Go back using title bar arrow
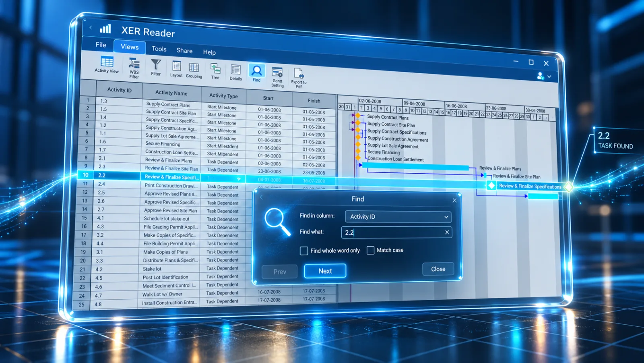Viewport: 644px width, 363px height. coord(91,27)
